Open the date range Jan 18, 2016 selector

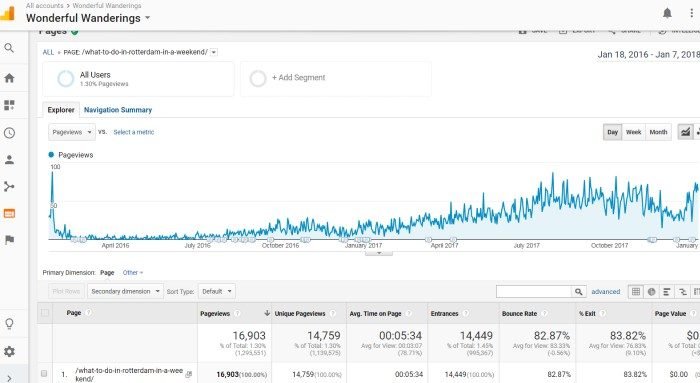[x=648, y=54]
